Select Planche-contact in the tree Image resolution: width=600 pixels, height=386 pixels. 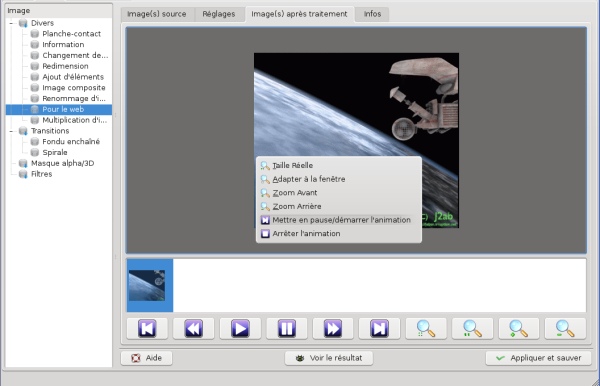[71, 34]
